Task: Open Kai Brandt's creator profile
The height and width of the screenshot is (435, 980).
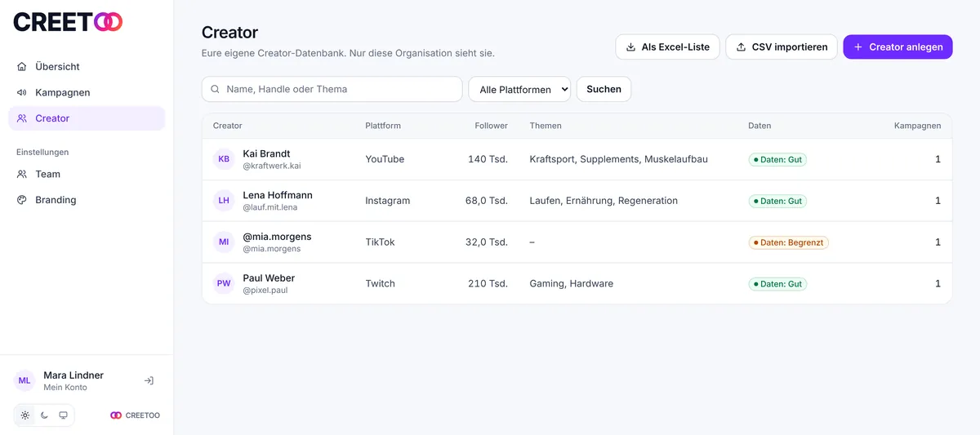Action: point(266,153)
